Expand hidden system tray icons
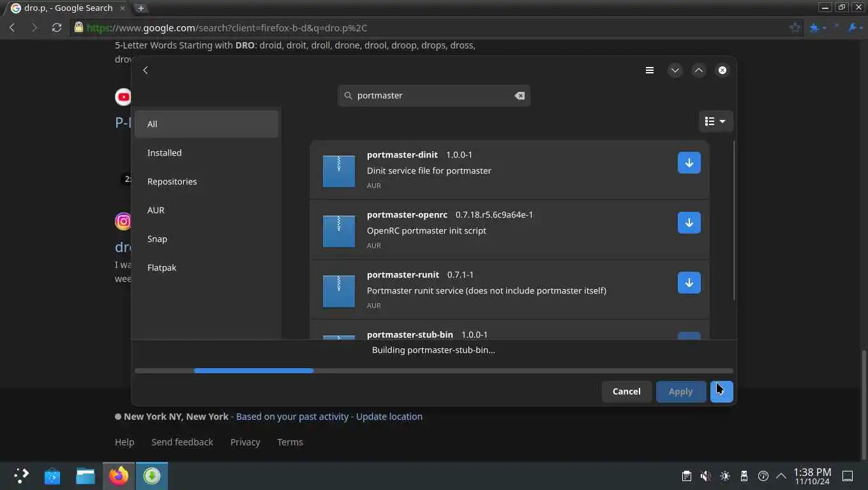This screenshot has height=490, width=868. 781,476
